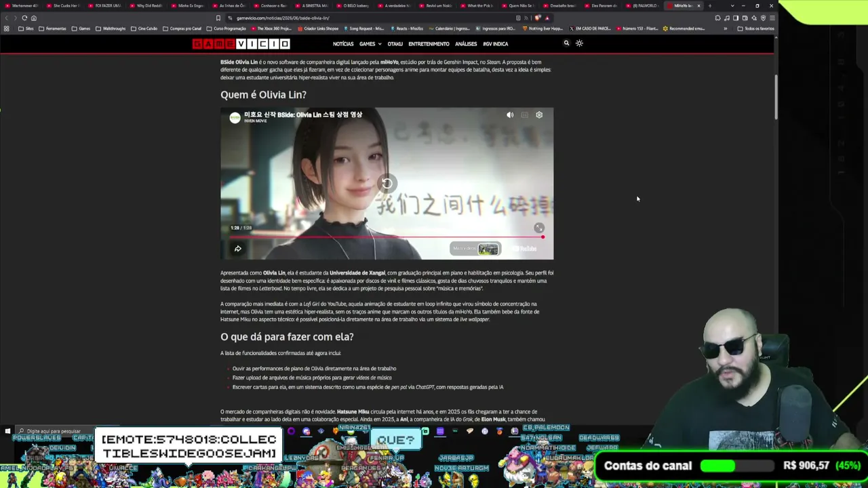Replay the embedded YouTube video
Image resolution: width=868 pixels, height=488 pixels.
(x=387, y=184)
